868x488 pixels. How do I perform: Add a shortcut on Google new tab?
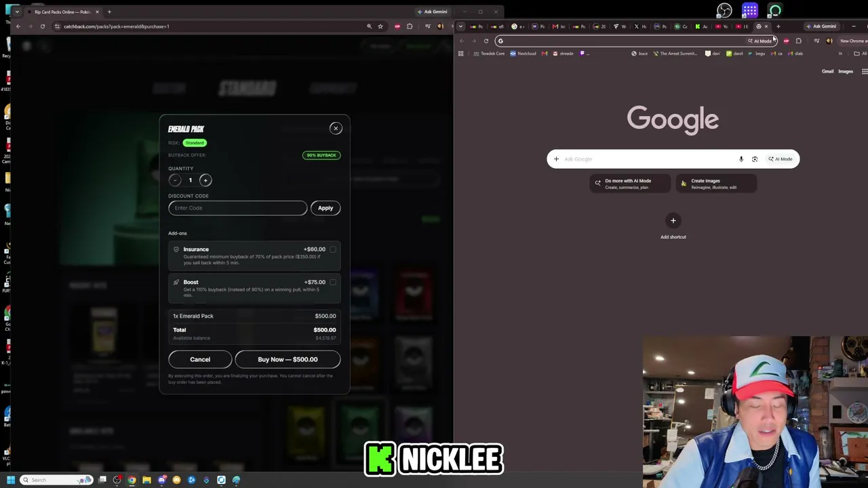pyautogui.click(x=673, y=226)
